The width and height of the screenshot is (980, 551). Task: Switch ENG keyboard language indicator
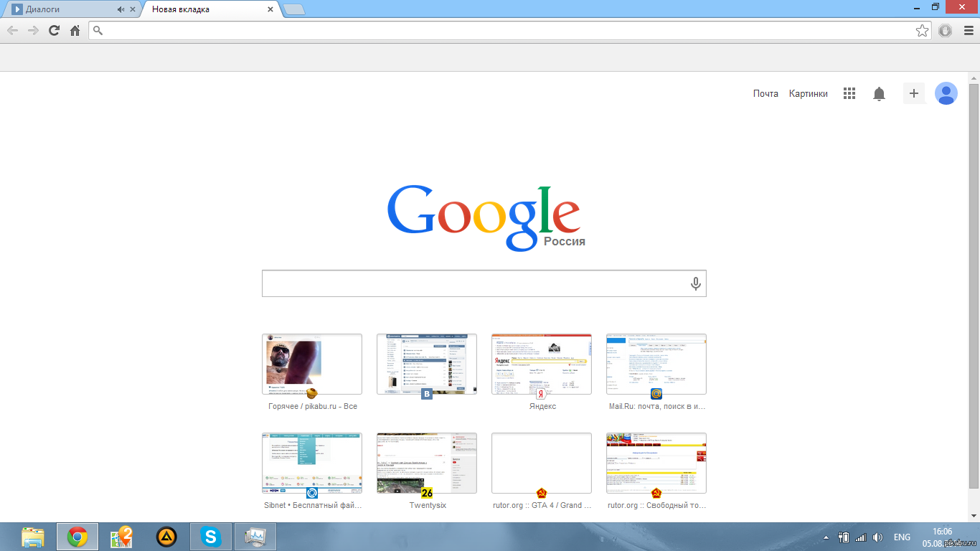click(x=902, y=537)
